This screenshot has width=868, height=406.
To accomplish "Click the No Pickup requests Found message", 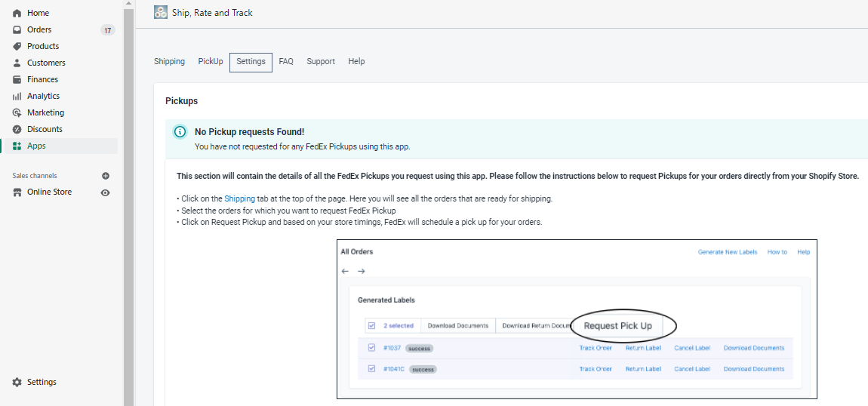I will pyautogui.click(x=250, y=131).
